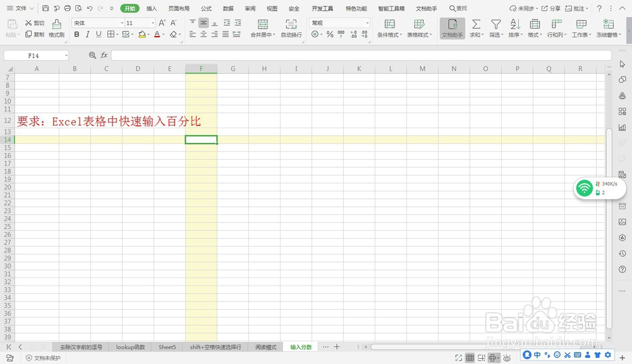Toggle italic formatting
632x364 pixels.
coord(87,34)
